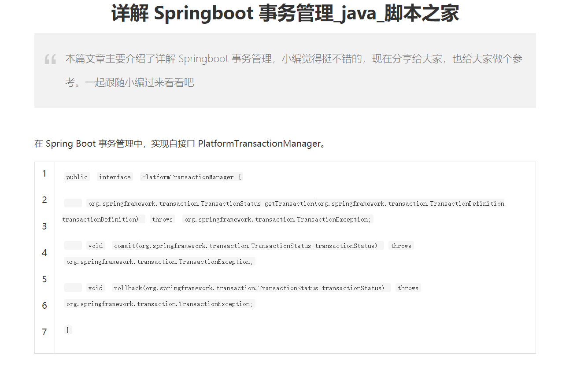Click 'throws' following the rollback method
Screen dimensions: 588x366
pos(408,288)
